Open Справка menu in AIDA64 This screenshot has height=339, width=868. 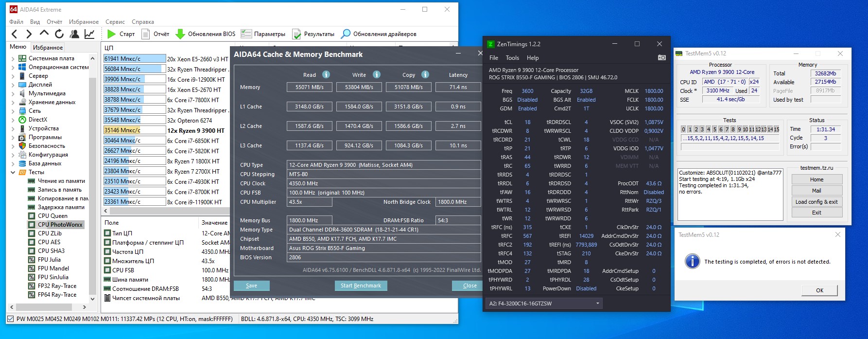tap(143, 22)
